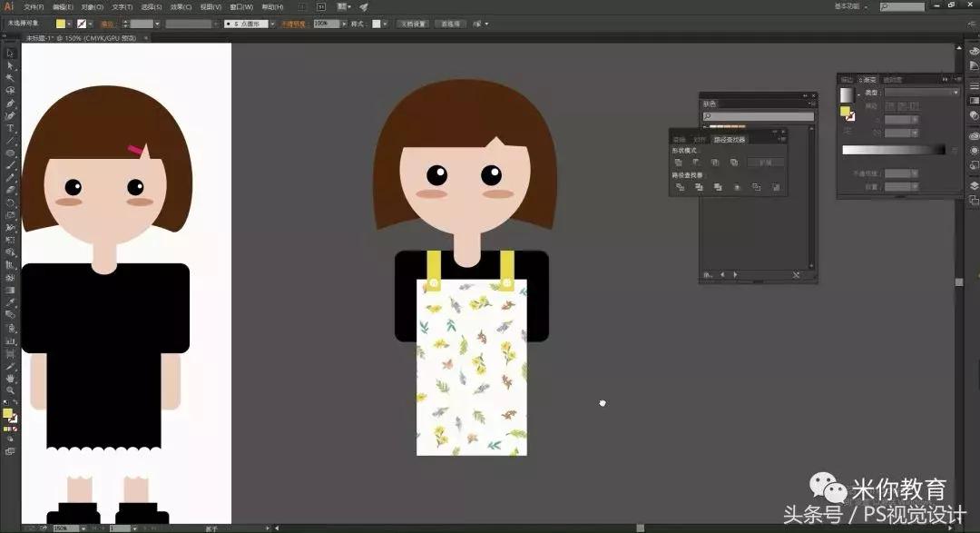Open the 文件(F) menu
980x533 pixels.
(x=34, y=6)
